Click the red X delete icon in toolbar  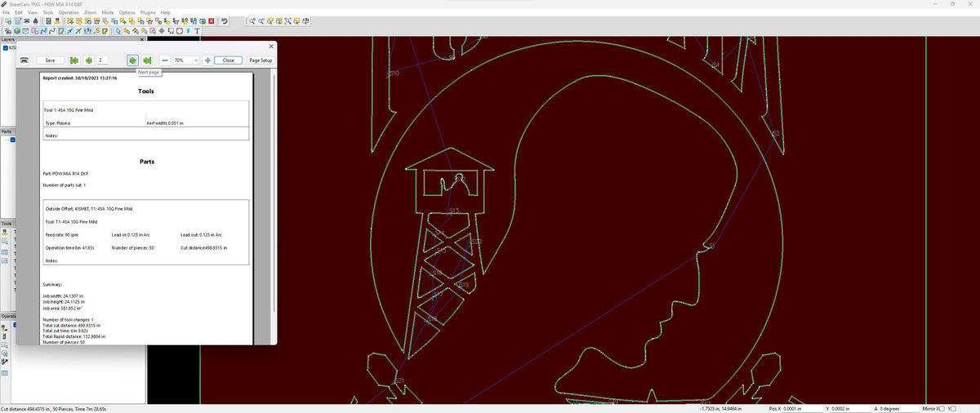(x=211, y=21)
